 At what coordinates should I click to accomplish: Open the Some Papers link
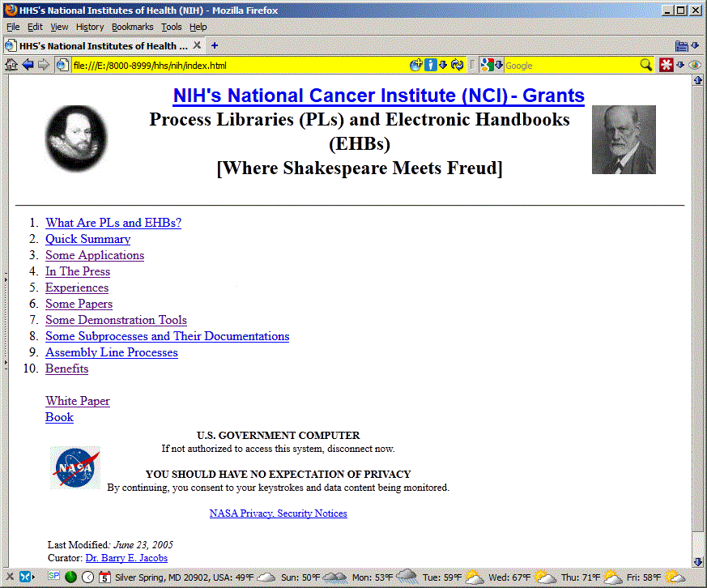tap(79, 304)
